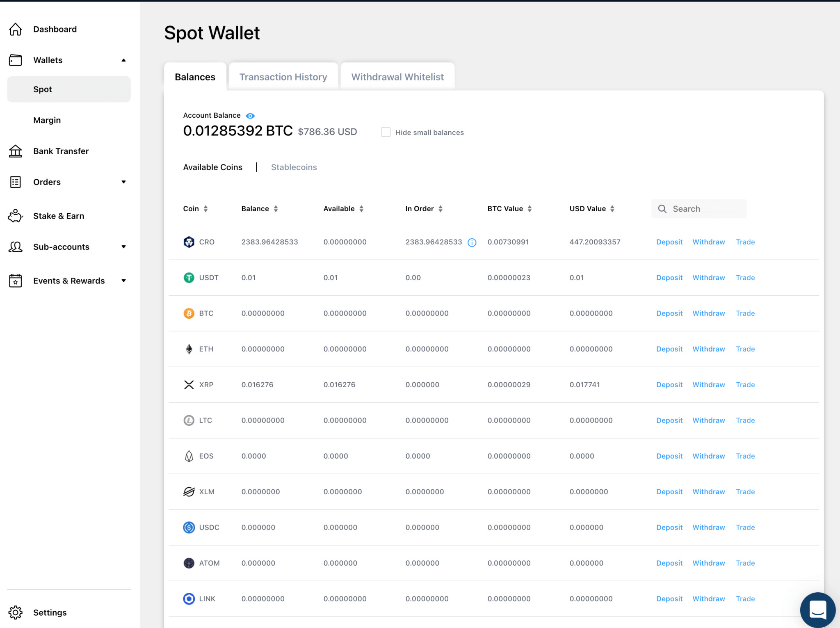The image size is (840, 628).
Task: Click Deposit for EOS
Action: (x=669, y=456)
